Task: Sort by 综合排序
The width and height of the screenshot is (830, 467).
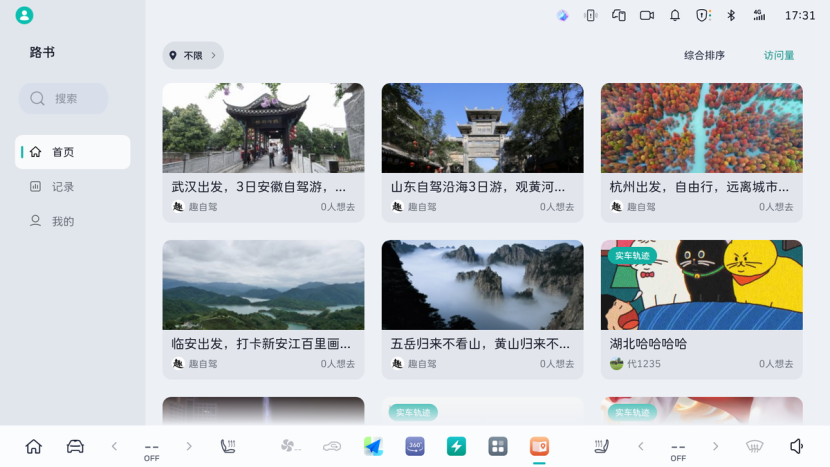Action: coord(704,55)
